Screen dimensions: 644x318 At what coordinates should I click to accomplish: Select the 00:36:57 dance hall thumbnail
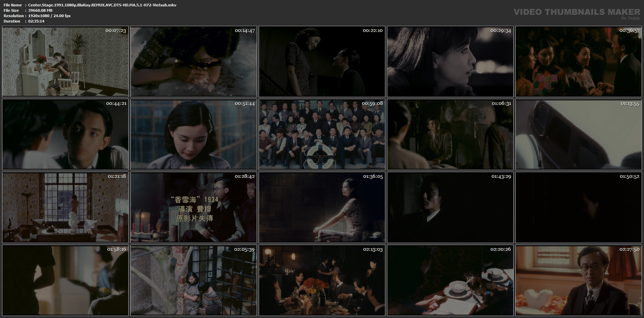tap(578, 62)
